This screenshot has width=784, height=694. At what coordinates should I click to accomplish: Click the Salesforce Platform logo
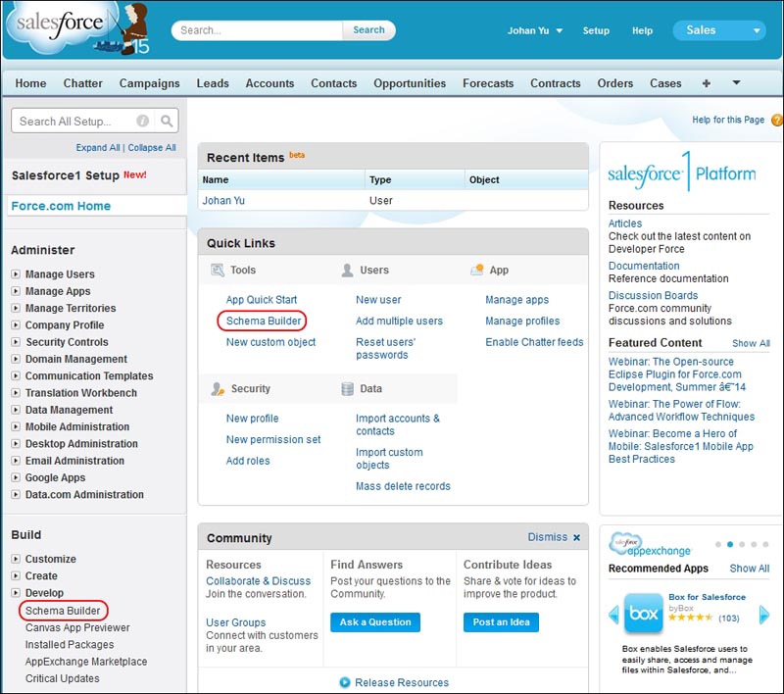tap(682, 172)
